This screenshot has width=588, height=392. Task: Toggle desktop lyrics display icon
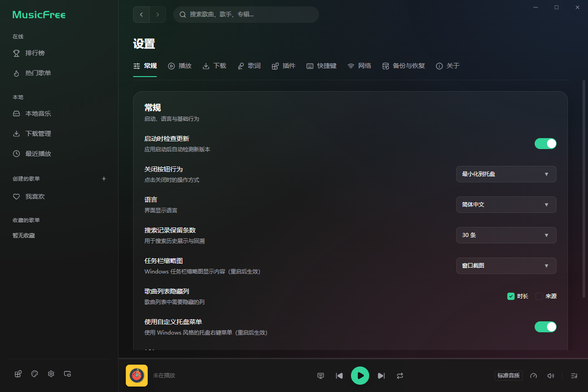point(320,376)
